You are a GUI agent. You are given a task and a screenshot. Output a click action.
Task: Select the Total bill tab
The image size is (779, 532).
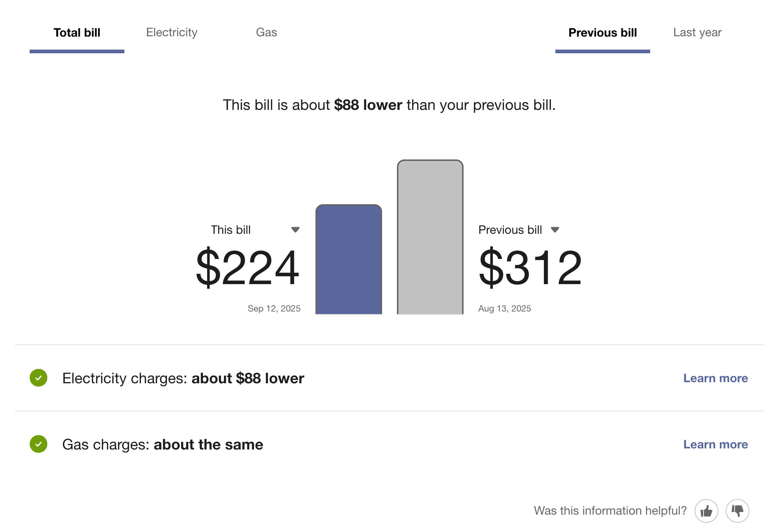click(77, 33)
